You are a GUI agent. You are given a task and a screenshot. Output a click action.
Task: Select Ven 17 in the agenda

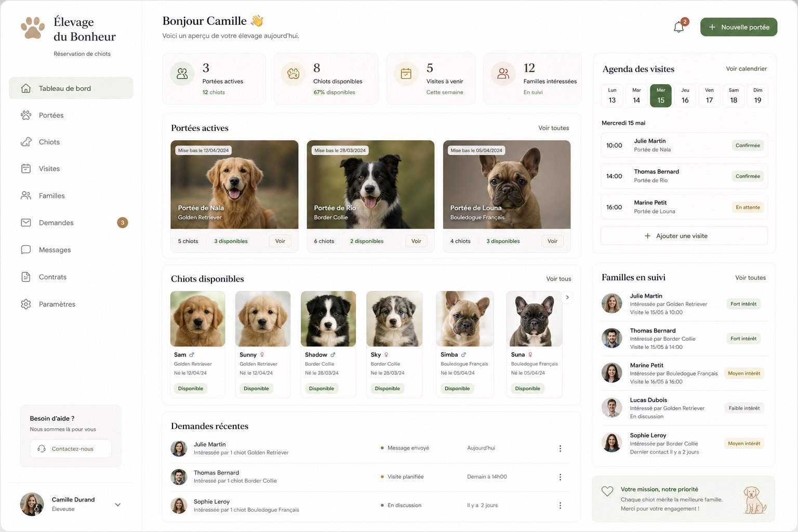tap(709, 96)
